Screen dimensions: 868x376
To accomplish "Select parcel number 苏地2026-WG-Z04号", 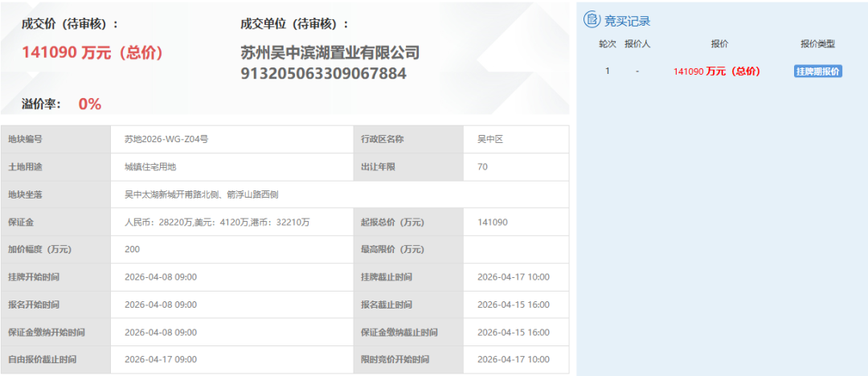I will pyautogui.click(x=166, y=140).
